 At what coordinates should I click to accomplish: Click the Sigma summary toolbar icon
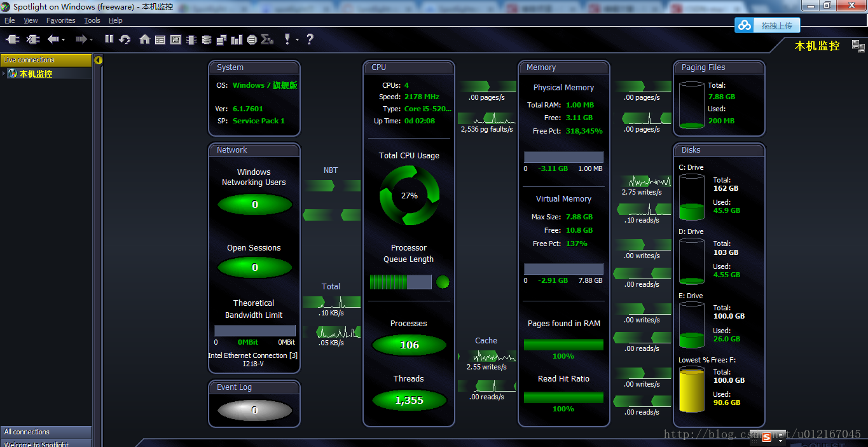tap(267, 39)
